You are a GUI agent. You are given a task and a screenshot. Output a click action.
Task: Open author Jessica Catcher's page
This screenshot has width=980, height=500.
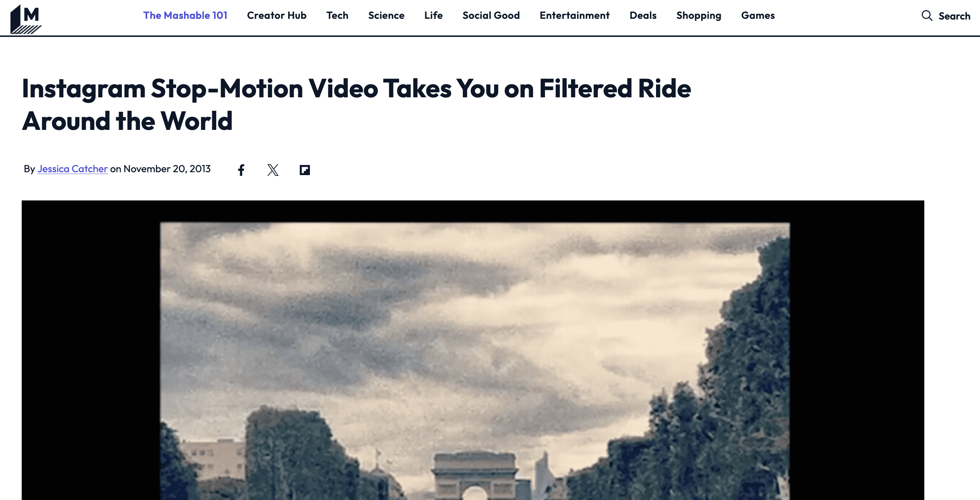(72, 169)
